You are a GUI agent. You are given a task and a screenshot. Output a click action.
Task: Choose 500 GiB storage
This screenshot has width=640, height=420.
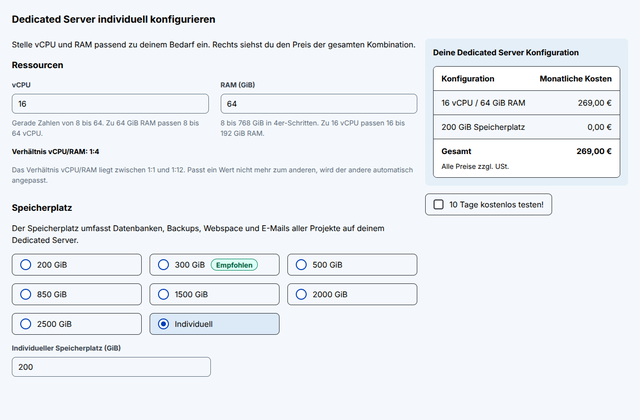click(352, 264)
